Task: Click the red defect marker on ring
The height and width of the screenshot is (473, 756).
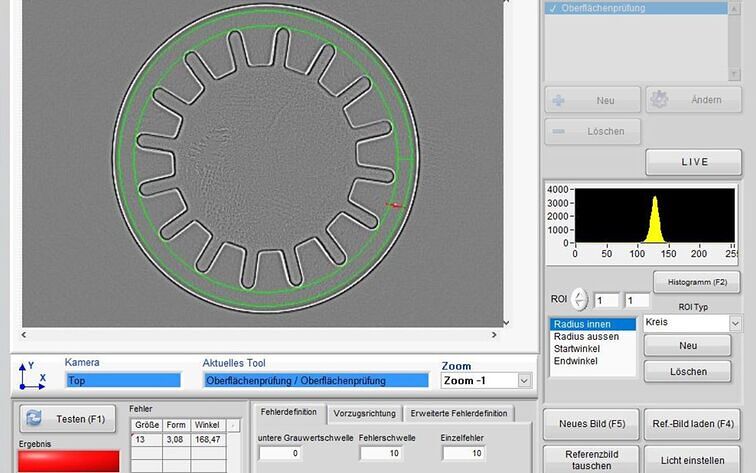Action: click(395, 206)
